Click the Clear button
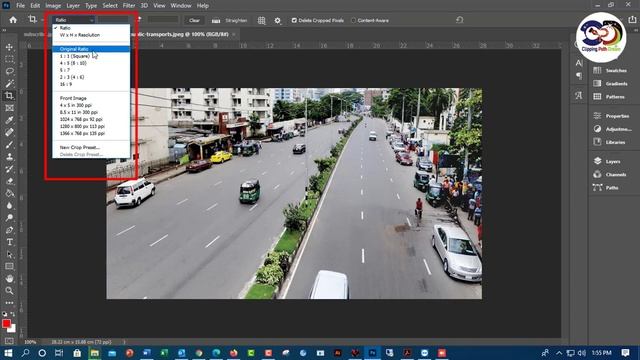The height and width of the screenshot is (360, 640). point(194,20)
